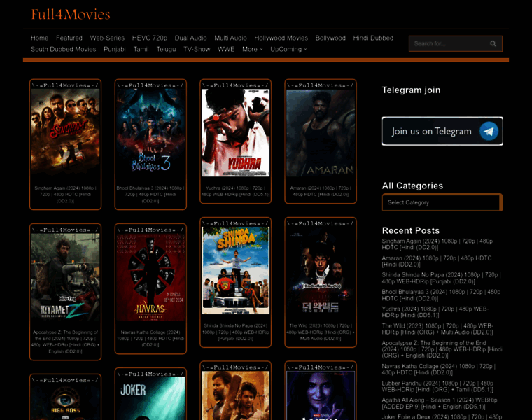Image resolution: width=532 pixels, height=420 pixels.
Task: Open the Bollywood category
Action: tap(330, 38)
